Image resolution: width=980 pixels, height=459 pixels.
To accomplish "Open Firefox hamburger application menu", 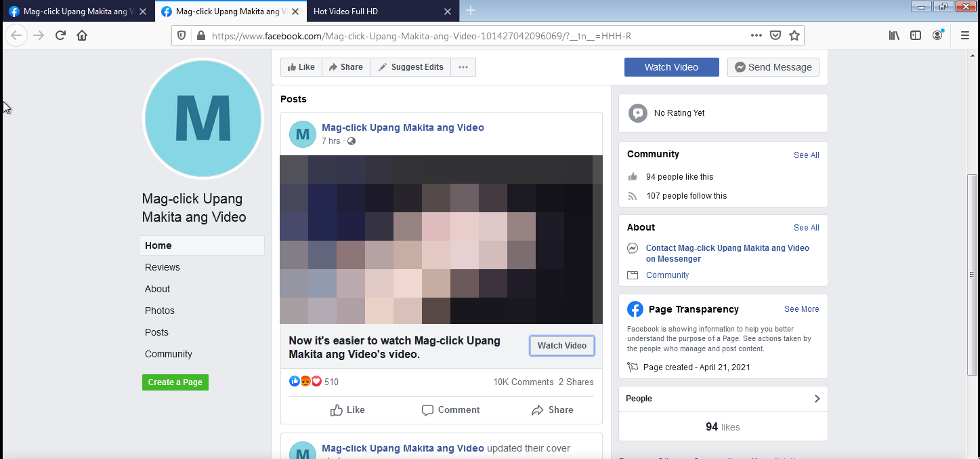I will click(x=965, y=35).
